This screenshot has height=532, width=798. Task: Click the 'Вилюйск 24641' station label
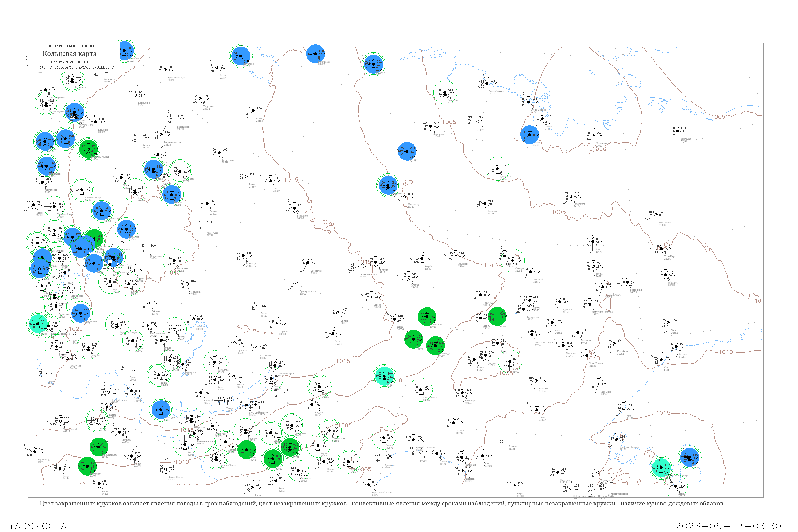coord(463,265)
